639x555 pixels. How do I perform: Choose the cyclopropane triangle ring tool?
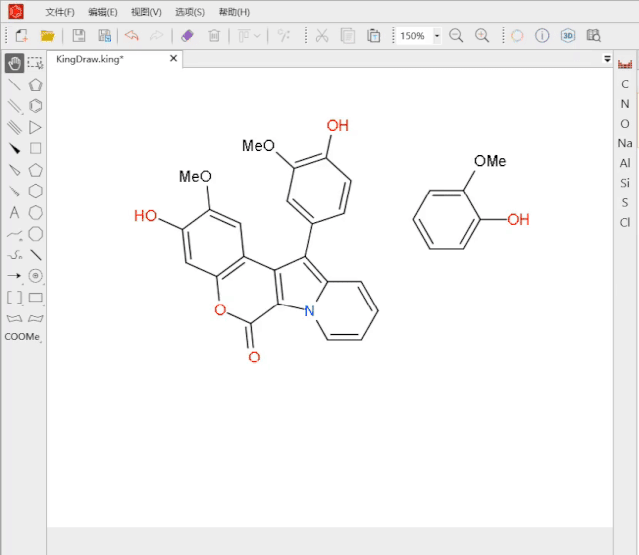click(x=35, y=128)
